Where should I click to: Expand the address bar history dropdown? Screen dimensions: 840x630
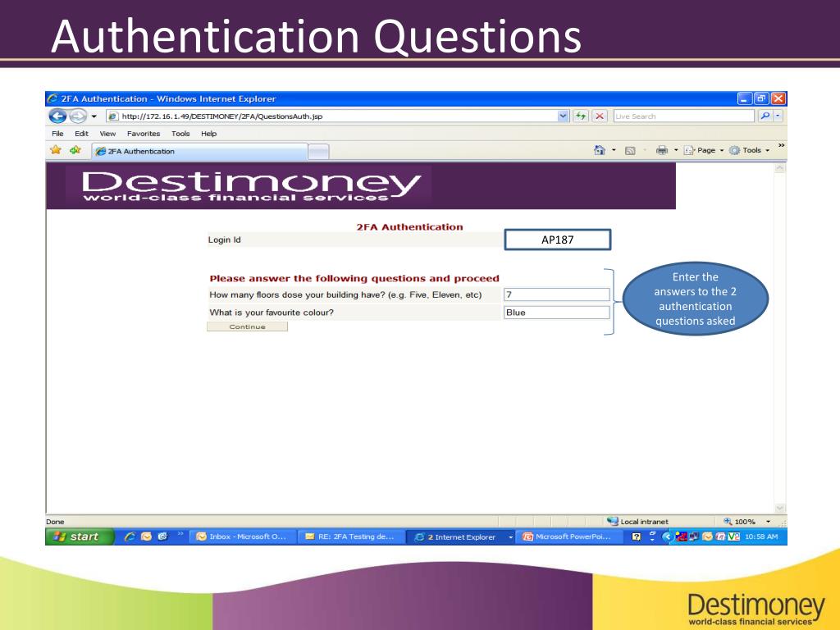pos(563,116)
